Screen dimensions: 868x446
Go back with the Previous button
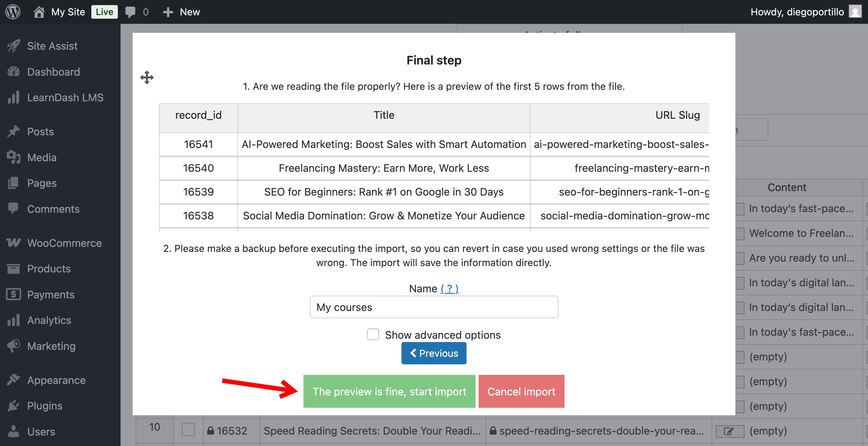(x=434, y=353)
